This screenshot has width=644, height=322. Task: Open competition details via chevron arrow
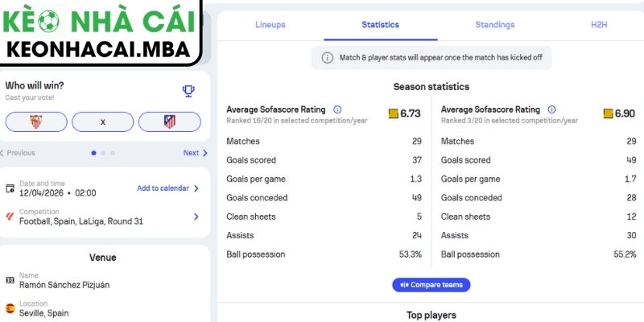click(x=196, y=216)
